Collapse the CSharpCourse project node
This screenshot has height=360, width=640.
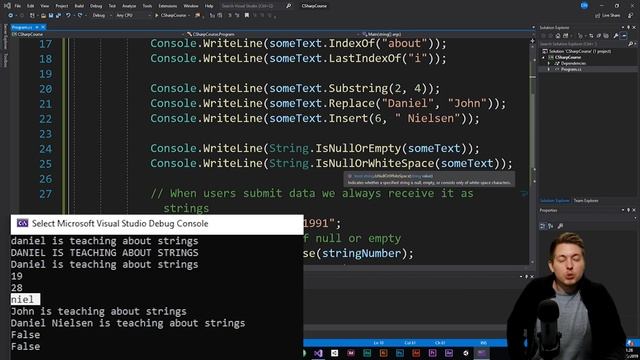(x=543, y=58)
